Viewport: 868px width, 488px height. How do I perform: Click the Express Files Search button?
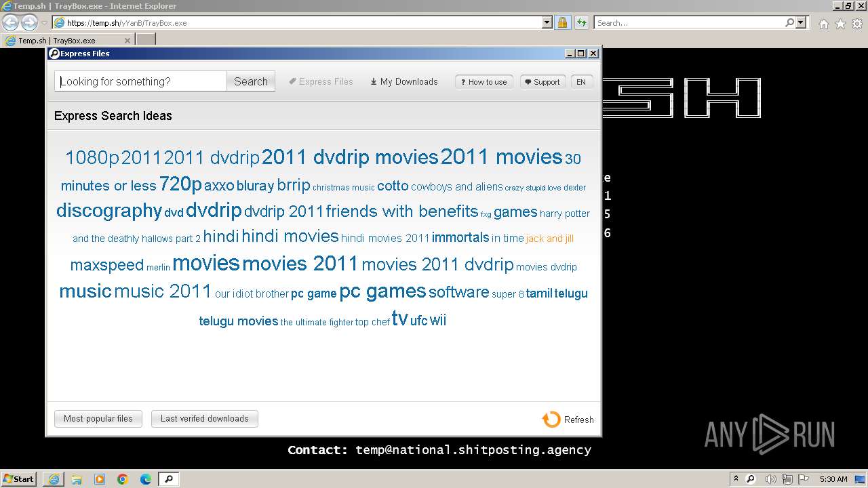click(251, 81)
